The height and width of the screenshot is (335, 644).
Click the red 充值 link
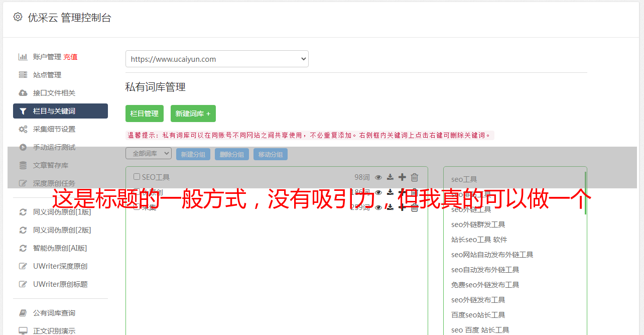(x=71, y=57)
